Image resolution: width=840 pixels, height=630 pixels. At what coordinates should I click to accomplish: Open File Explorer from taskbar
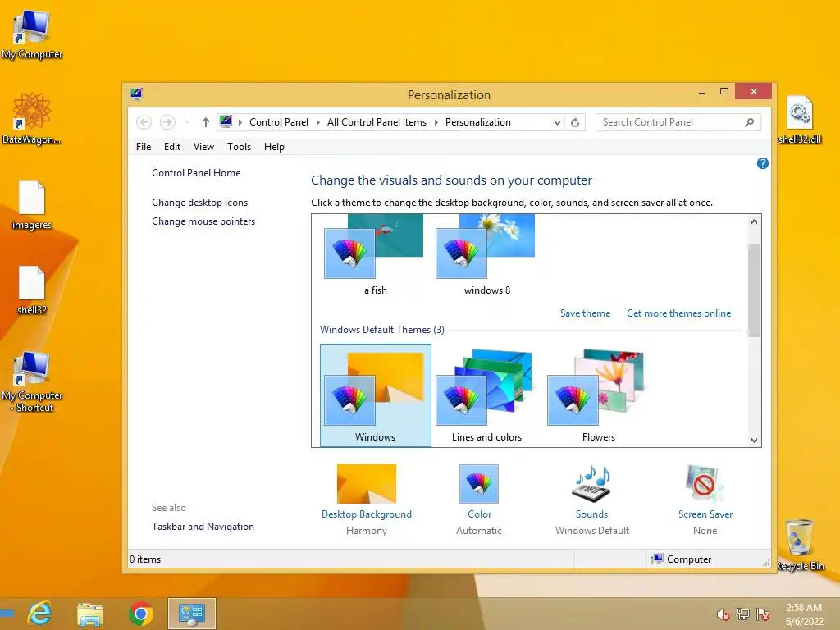click(89, 614)
